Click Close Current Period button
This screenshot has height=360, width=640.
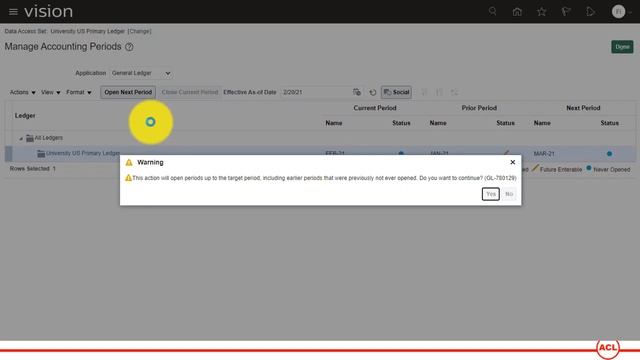click(190, 92)
